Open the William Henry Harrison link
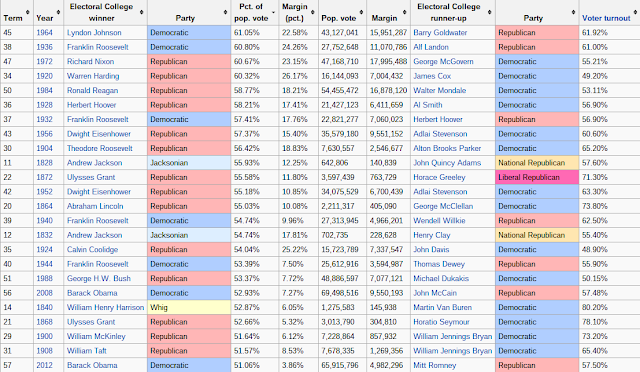 105,307
